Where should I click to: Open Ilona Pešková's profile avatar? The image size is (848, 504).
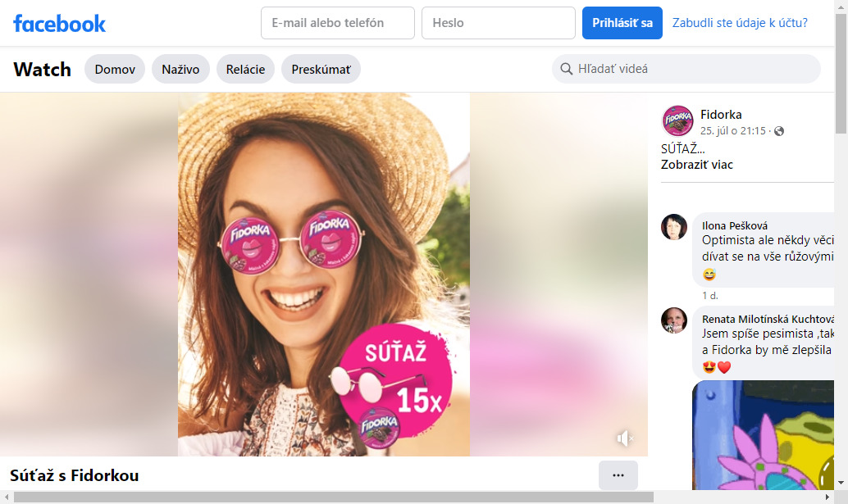click(674, 226)
